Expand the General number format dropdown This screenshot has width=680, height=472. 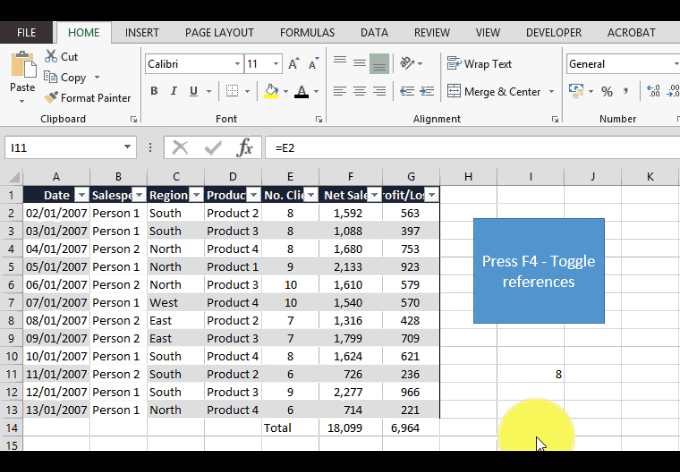(x=676, y=64)
